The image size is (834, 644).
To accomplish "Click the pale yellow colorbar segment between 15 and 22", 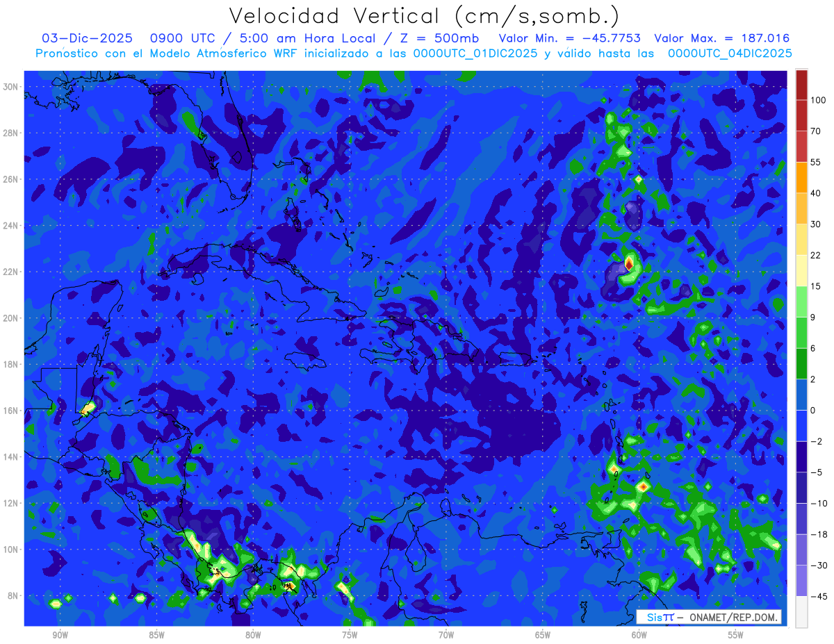I will point(801,270).
